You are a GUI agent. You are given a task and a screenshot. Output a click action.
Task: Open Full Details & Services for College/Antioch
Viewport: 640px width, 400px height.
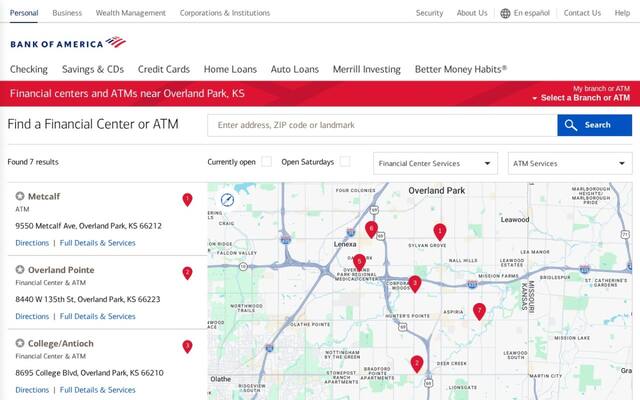pos(98,390)
